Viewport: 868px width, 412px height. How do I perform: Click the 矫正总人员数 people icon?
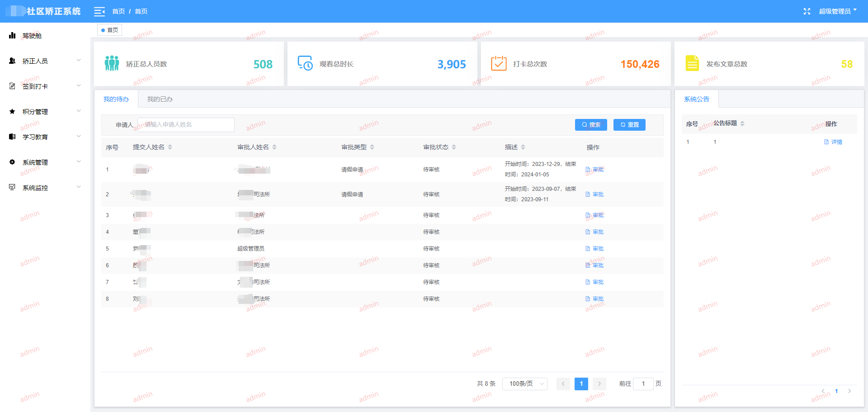(112, 63)
